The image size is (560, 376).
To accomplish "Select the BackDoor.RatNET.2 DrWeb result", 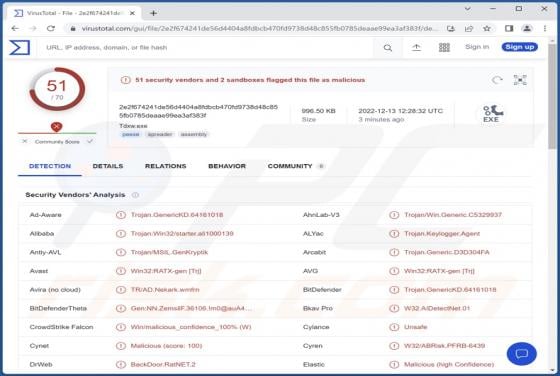I will click(163, 365).
